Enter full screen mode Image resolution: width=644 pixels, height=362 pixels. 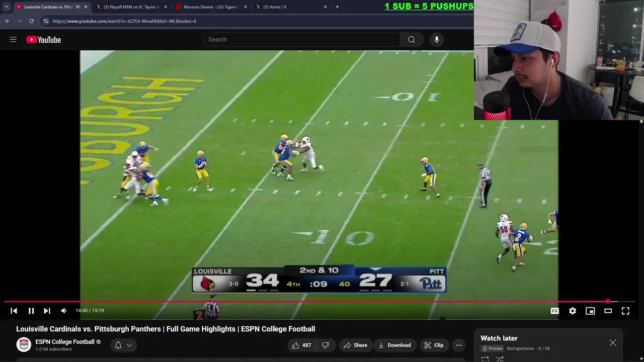click(625, 311)
